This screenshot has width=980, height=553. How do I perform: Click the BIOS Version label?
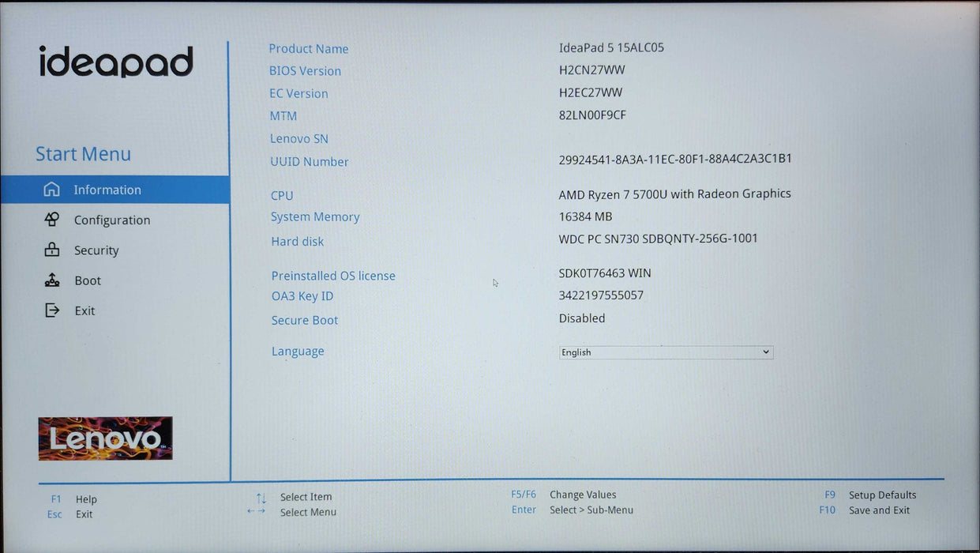305,71
